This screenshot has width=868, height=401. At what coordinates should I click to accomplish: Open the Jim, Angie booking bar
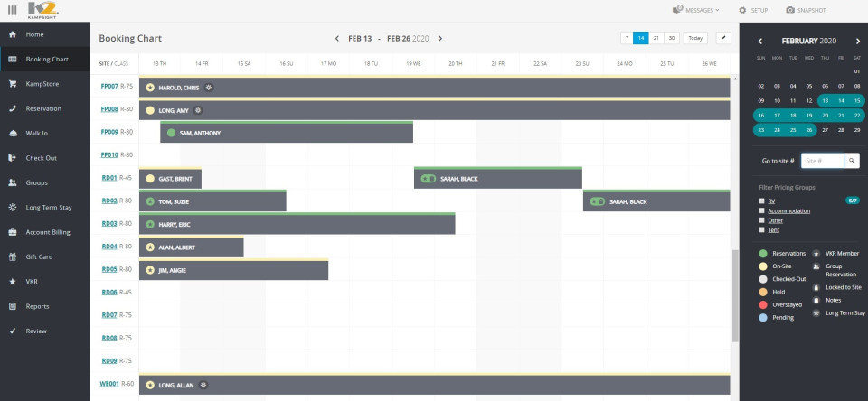pyautogui.click(x=233, y=270)
